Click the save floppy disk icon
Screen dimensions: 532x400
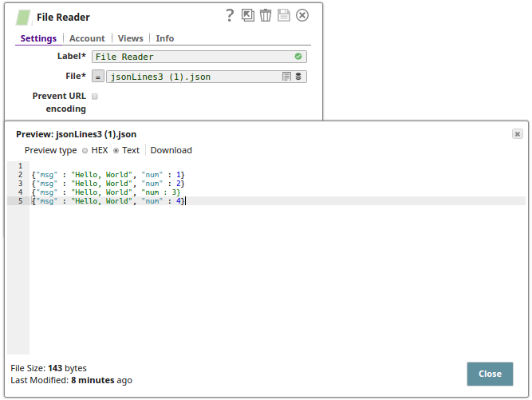(x=284, y=15)
